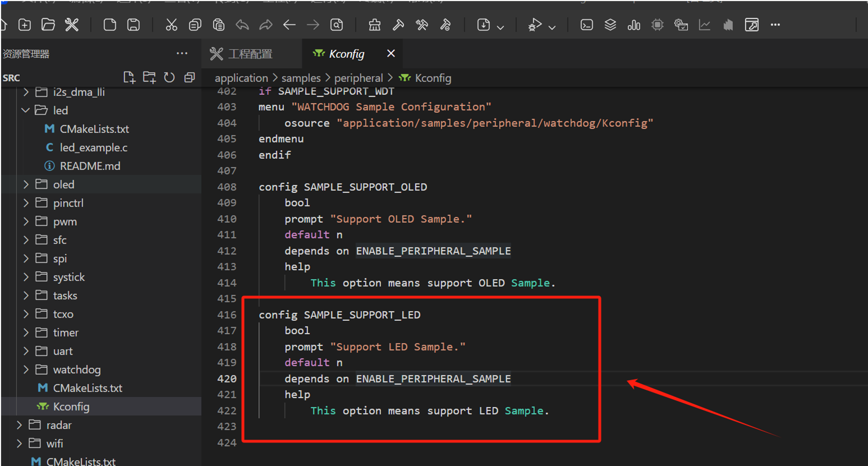Image resolution: width=868 pixels, height=466 pixels.
Task: Click 'Kconfig' in the breadcrumb
Action: click(433, 78)
